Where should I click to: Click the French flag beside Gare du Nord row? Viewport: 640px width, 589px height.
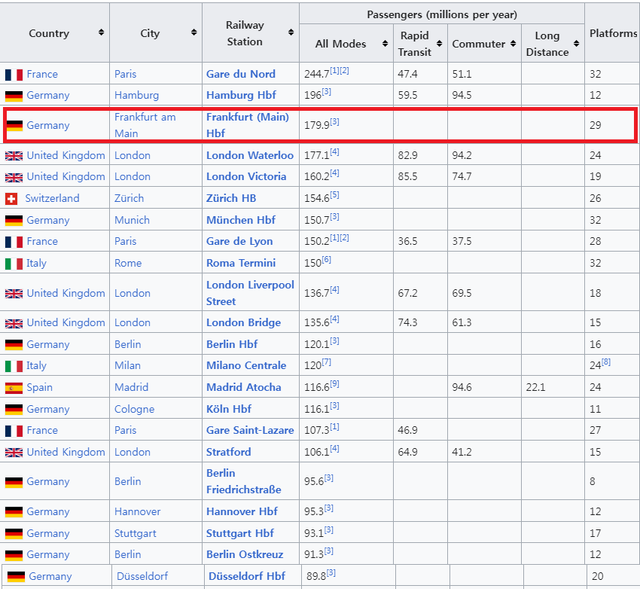[13, 74]
